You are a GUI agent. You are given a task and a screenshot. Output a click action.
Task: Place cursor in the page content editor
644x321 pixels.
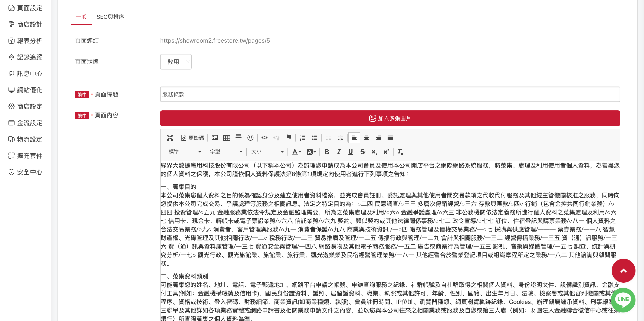pos(390,241)
